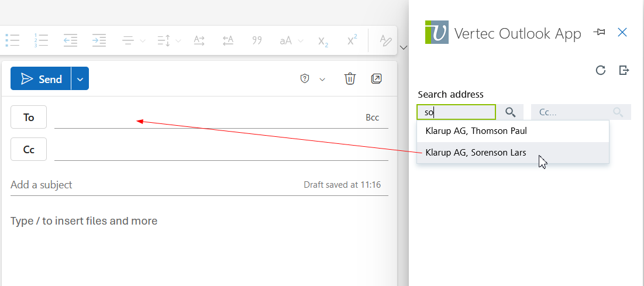The image size is (644, 286).
Task: Toggle superscript formatting
Action: tap(352, 40)
